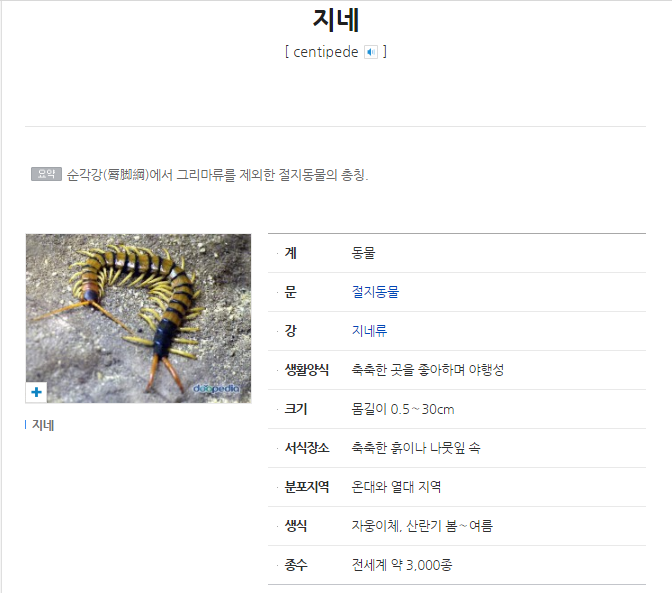Click the 동물 value in the table

pos(363,253)
